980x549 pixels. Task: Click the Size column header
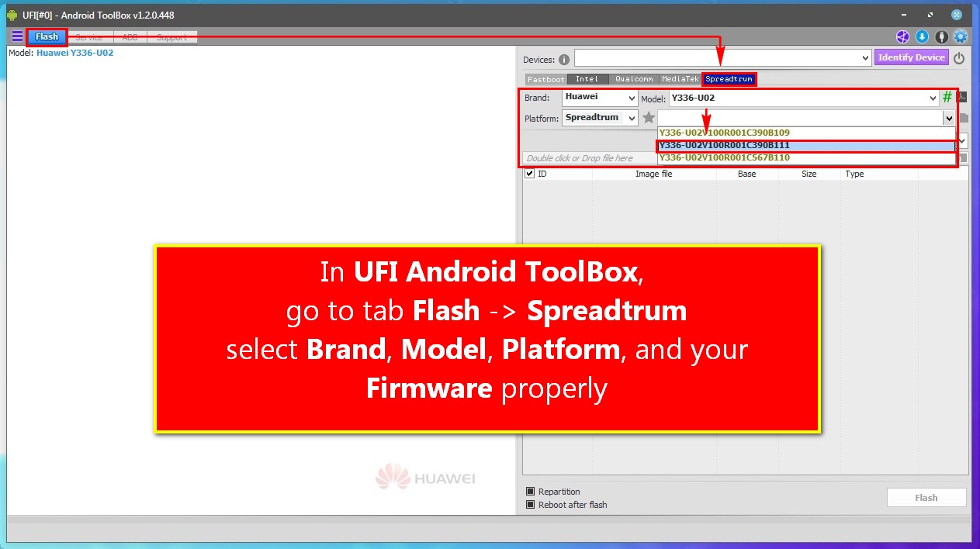pos(809,174)
